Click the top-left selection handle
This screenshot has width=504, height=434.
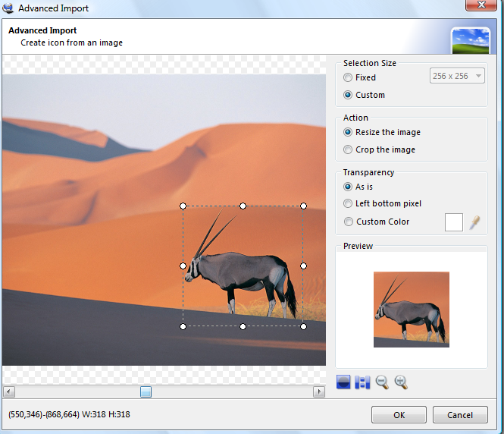pos(183,206)
